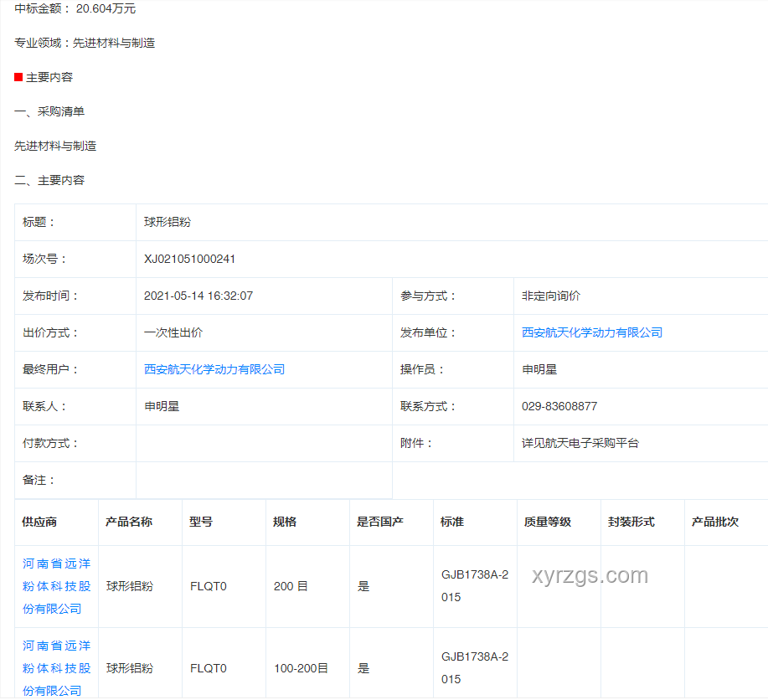Click the 规格 column header
The height and width of the screenshot is (700, 768).
[x=285, y=522]
